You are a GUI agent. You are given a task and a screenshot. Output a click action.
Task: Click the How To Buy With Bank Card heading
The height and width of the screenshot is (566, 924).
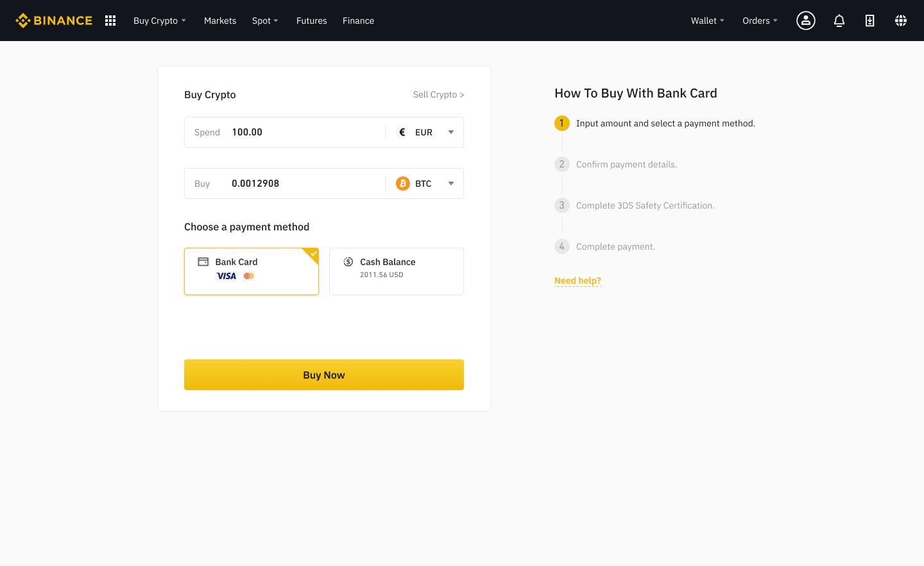[x=636, y=93]
